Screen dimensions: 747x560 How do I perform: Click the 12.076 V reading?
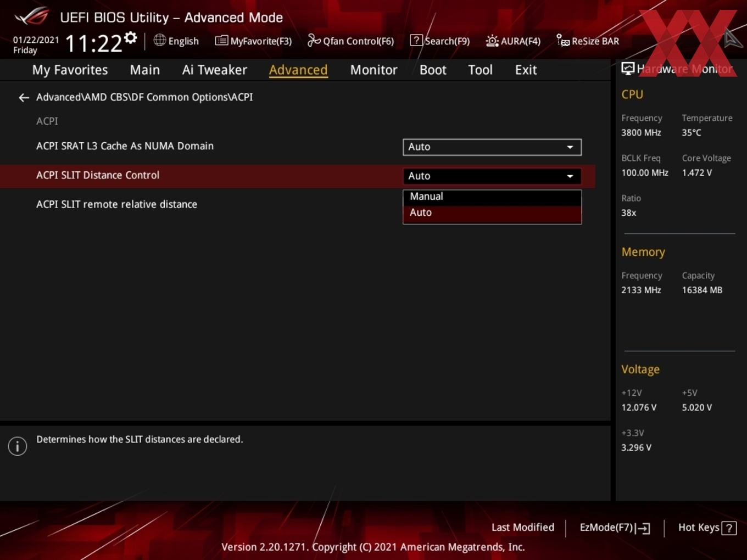point(639,407)
